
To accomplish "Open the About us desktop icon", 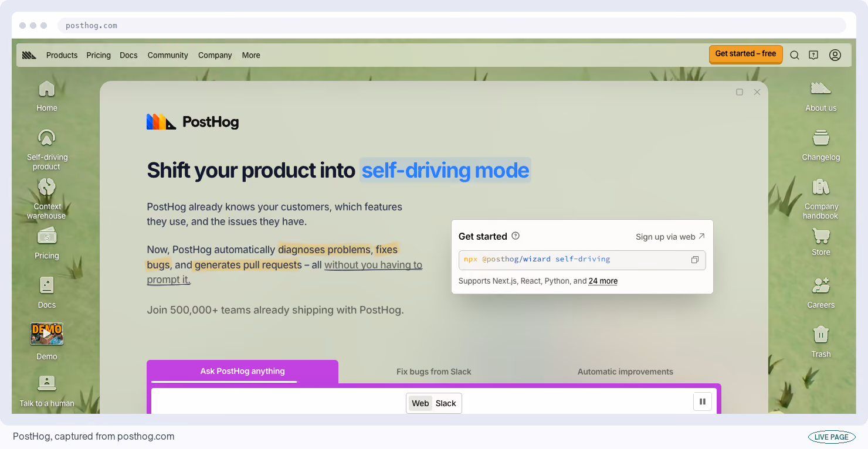I will (821, 89).
